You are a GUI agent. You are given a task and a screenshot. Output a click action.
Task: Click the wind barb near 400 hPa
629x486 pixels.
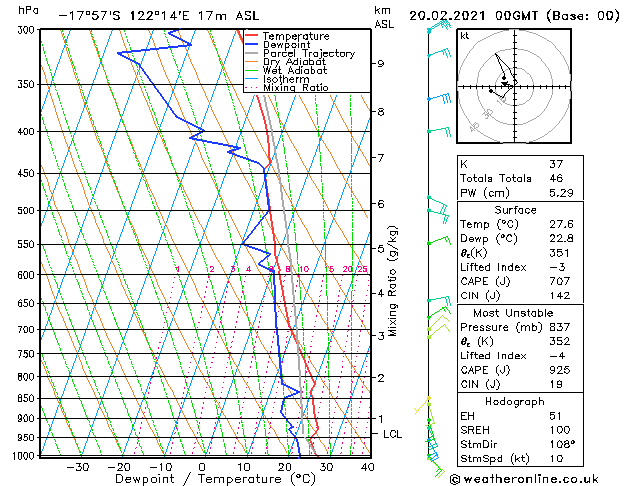(439, 131)
